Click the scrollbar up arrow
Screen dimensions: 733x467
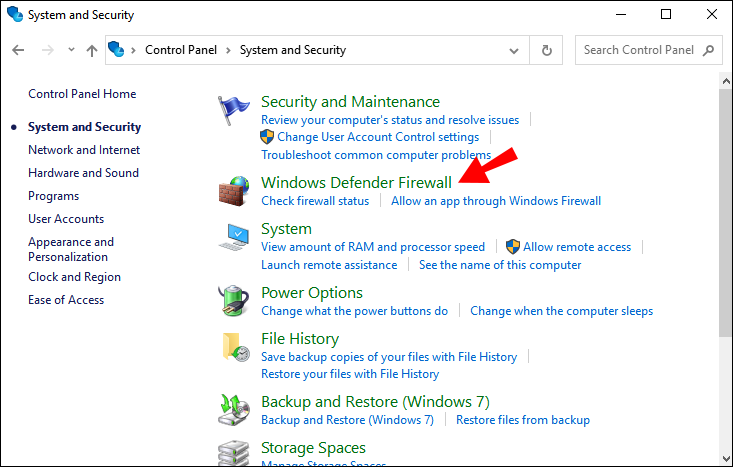coord(726,81)
